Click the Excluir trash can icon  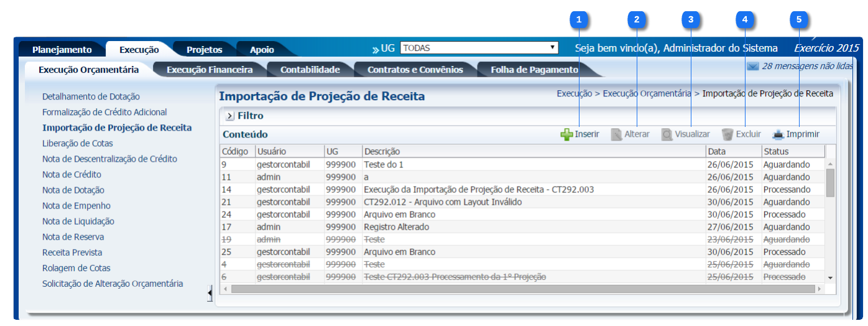click(x=727, y=134)
